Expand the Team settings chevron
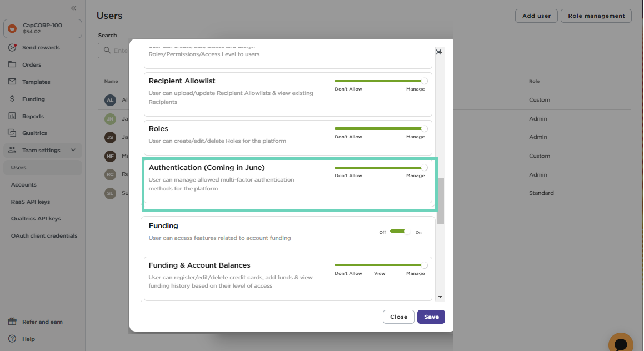This screenshot has width=644, height=351. pos(73,150)
